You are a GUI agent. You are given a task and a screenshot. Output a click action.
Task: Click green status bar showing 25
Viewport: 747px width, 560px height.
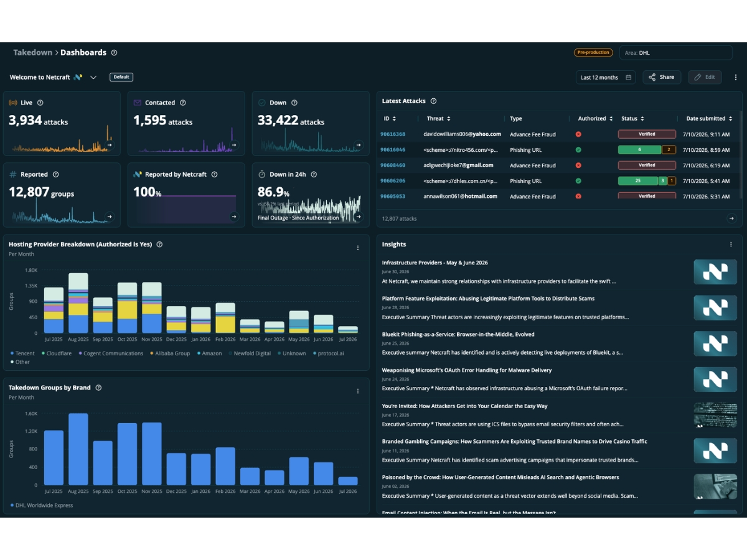click(638, 181)
